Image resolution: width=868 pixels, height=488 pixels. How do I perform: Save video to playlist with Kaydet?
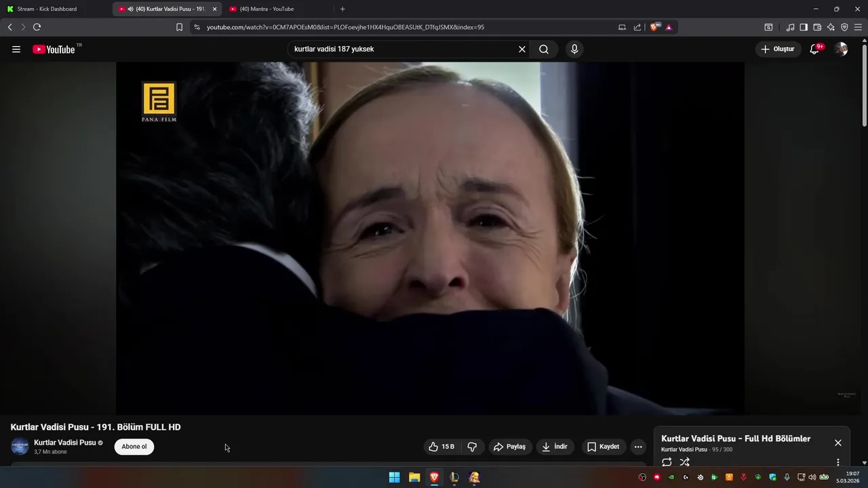pyautogui.click(x=604, y=447)
